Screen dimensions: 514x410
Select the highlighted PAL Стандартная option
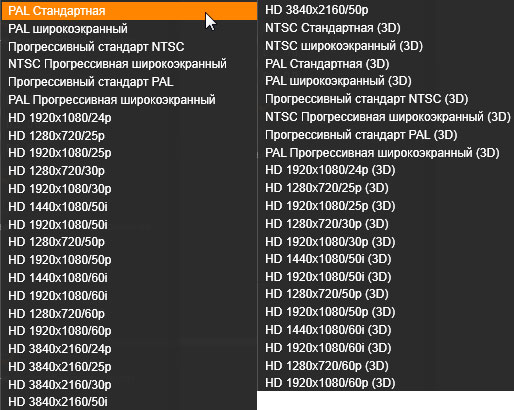[129, 11]
